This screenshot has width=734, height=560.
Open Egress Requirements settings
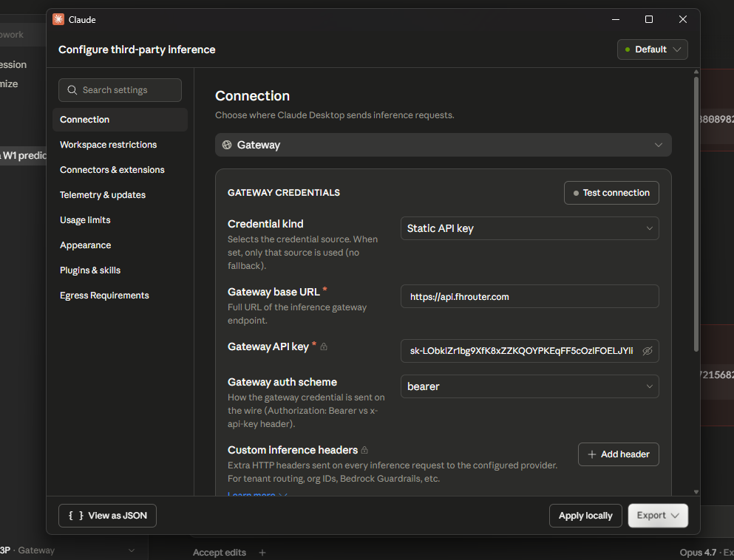[104, 296]
